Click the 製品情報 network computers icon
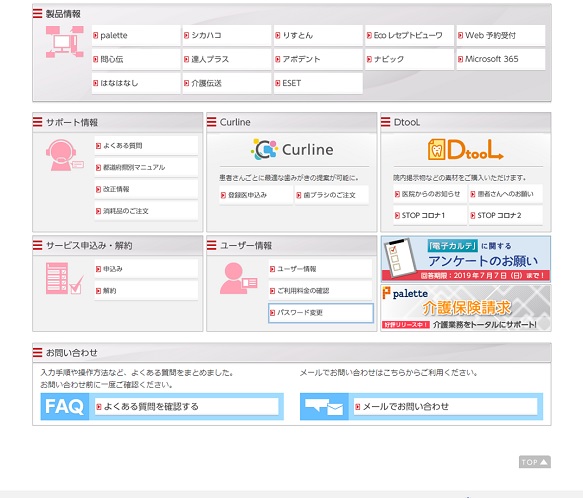The height and width of the screenshot is (498, 583). [x=65, y=42]
